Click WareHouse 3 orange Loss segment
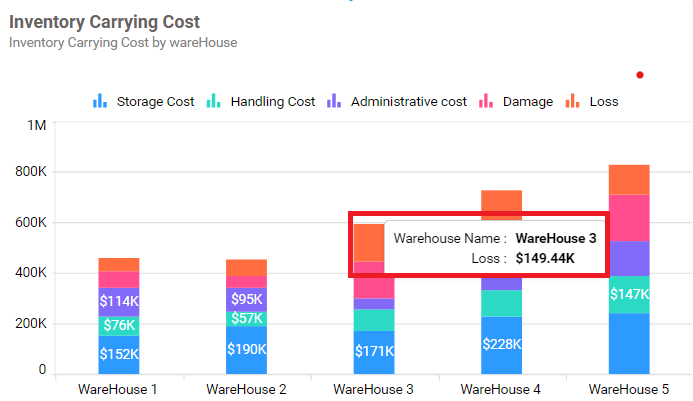This screenshot has width=693, height=401. click(x=369, y=243)
